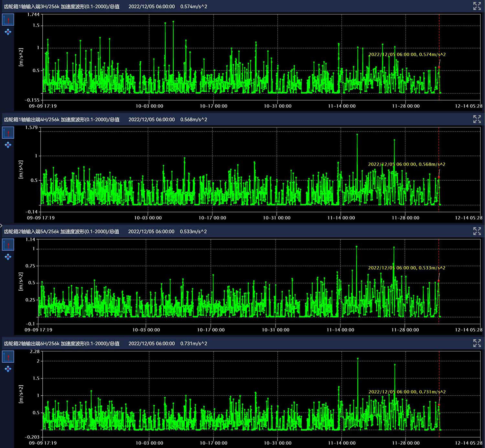Expand the collapsed side panel arrow at left edge
This screenshot has width=485, height=448.
(1, 225)
